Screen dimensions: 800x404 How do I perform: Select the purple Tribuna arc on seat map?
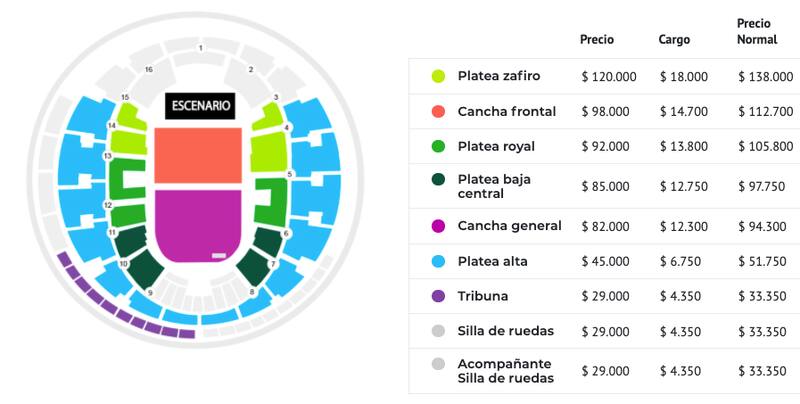tap(120, 313)
